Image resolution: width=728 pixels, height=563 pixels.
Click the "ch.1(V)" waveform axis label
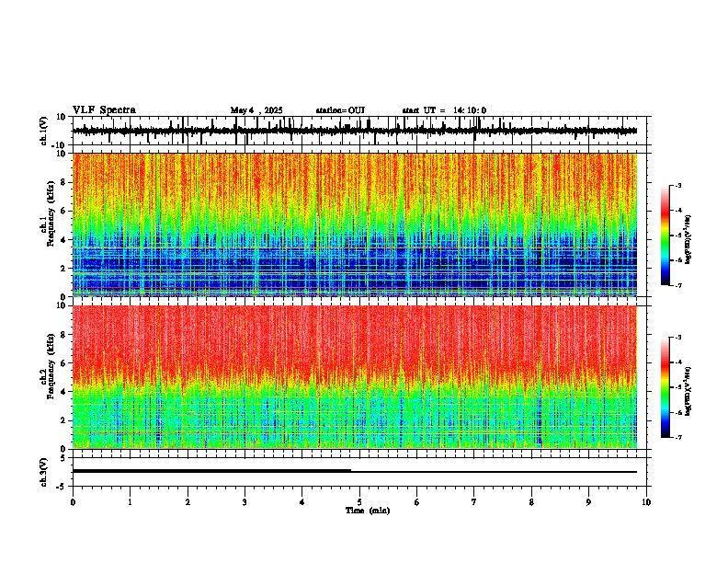click(44, 131)
